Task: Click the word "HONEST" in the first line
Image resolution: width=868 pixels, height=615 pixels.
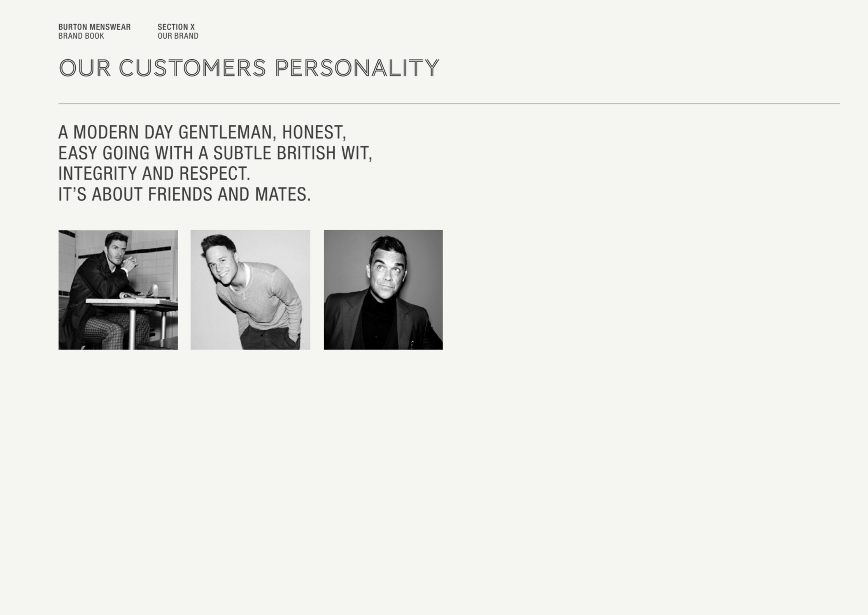Action: (312, 132)
